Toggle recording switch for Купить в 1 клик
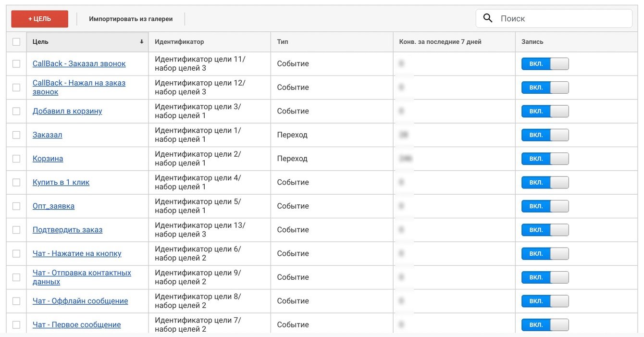This screenshot has height=337, width=644. [545, 183]
